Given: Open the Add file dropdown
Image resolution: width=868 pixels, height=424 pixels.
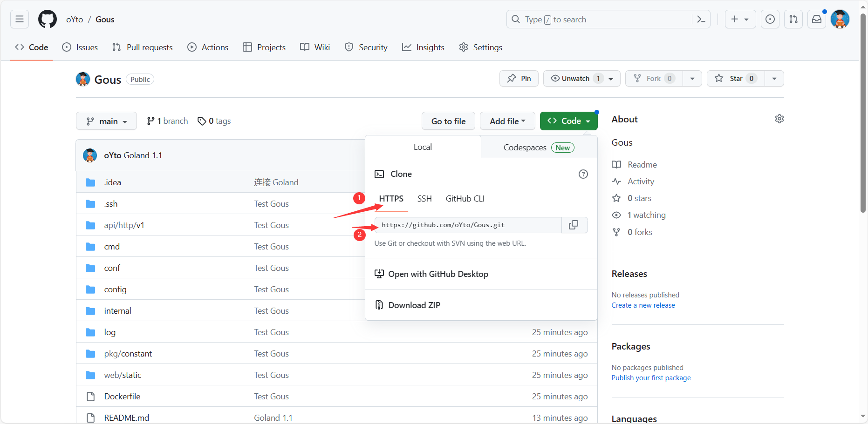Looking at the screenshot, I should tap(507, 121).
